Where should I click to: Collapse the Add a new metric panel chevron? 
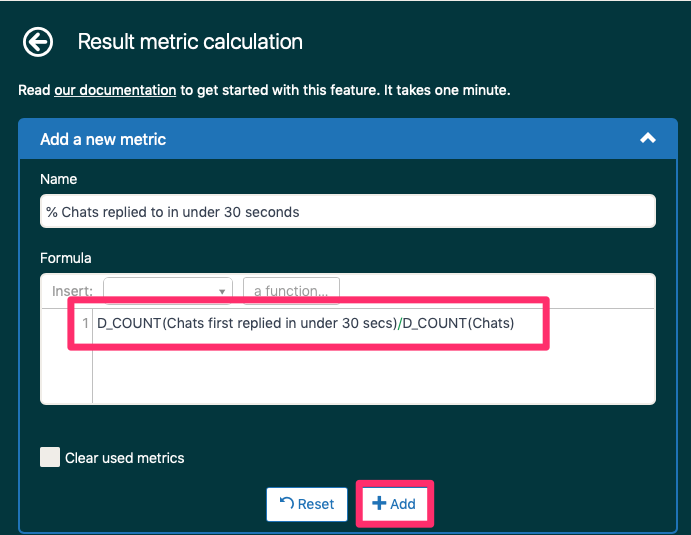[x=647, y=138]
